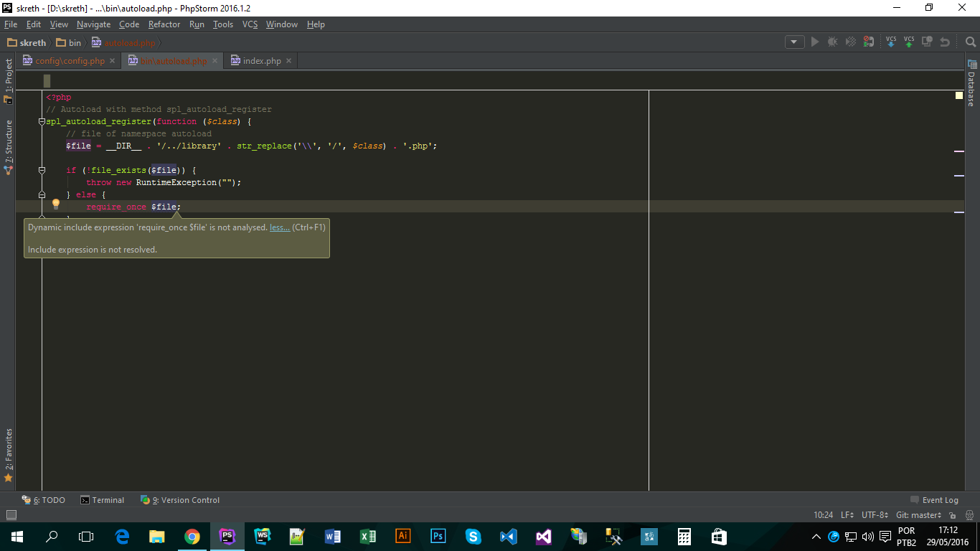Run the current configuration with the play icon
This screenshot has width=980, height=551.
pyautogui.click(x=815, y=42)
